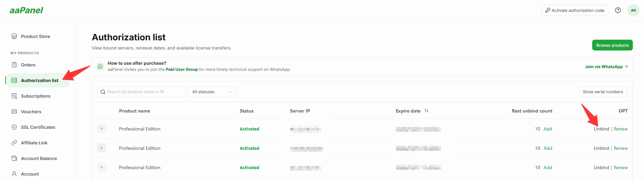Unbind the first Professional Edition license
The height and width of the screenshot is (181, 644).
601,129
